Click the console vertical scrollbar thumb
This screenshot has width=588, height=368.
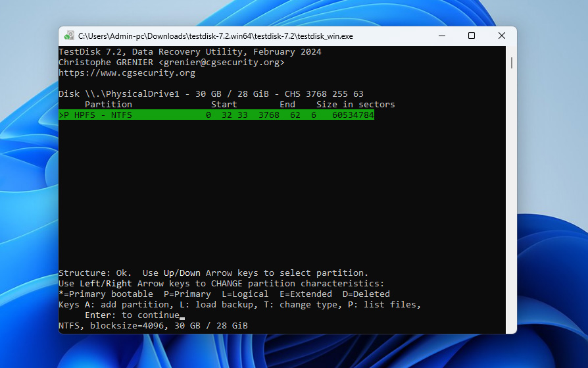coord(512,63)
